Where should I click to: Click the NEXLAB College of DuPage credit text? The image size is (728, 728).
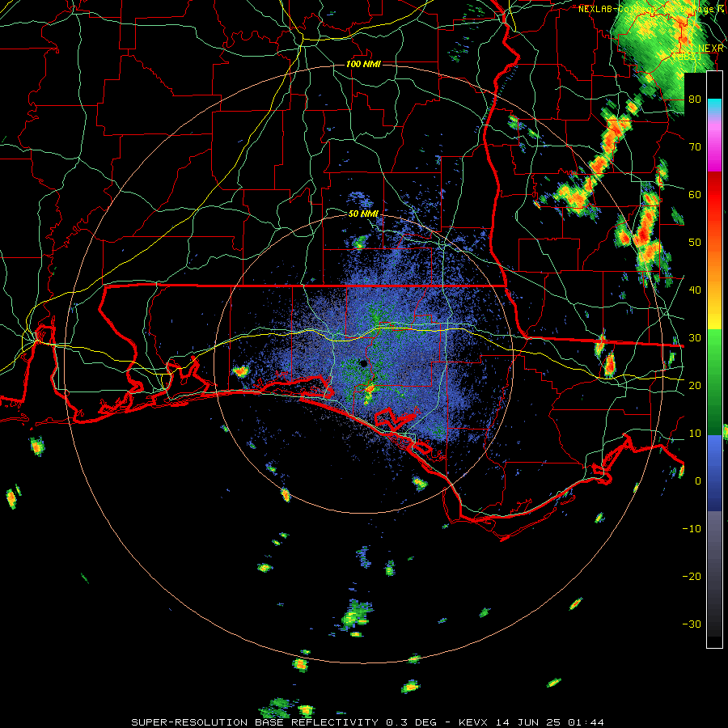[x=652, y=9]
